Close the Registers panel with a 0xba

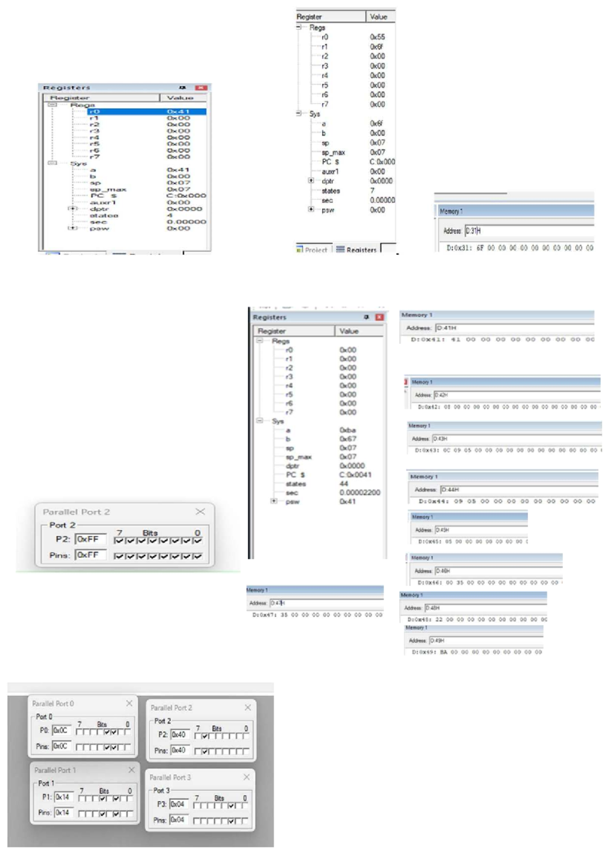[380, 317]
